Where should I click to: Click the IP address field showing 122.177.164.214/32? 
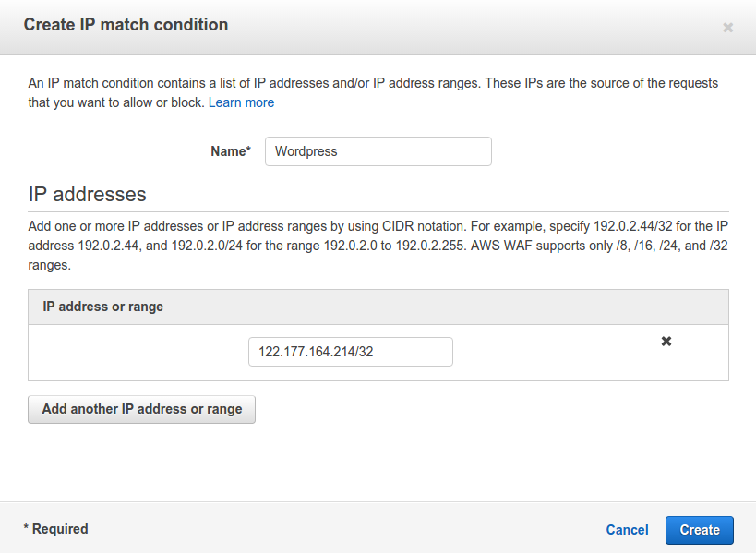point(351,352)
